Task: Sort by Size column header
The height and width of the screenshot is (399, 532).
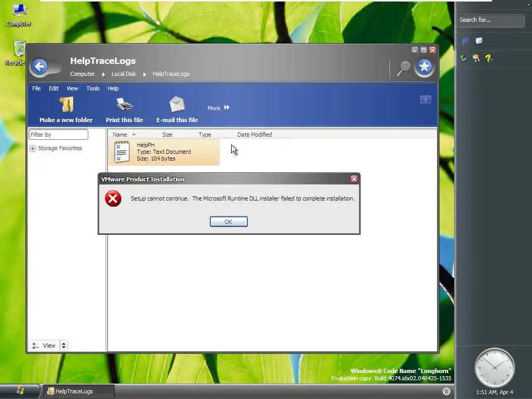Action: tap(167, 135)
